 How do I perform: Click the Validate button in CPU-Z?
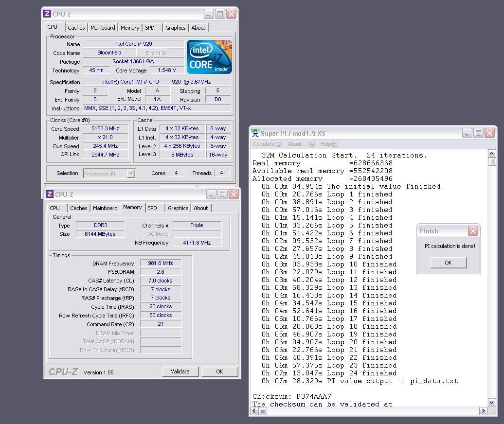tap(180, 371)
